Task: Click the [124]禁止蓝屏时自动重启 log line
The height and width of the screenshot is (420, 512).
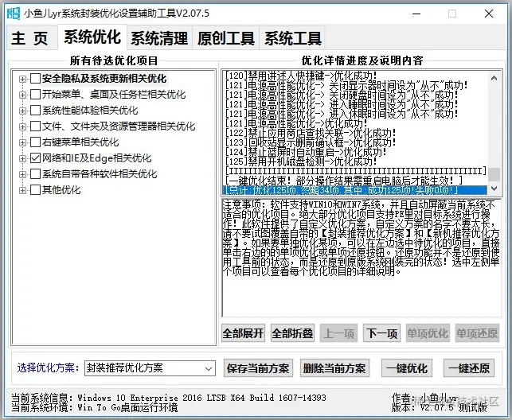Action: (306, 152)
